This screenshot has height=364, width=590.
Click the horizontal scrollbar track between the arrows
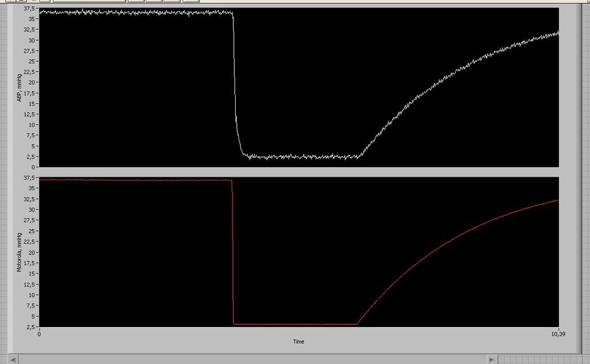pos(252,359)
